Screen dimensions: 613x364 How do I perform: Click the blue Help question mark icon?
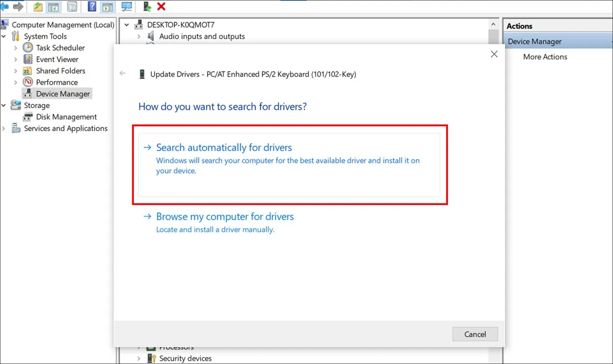[92, 7]
